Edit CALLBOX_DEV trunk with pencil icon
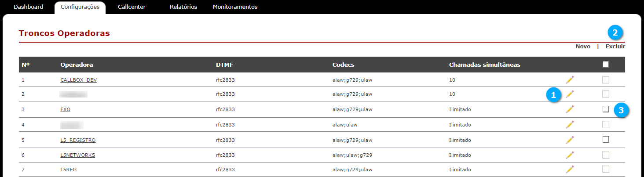 click(x=570, y=79)
